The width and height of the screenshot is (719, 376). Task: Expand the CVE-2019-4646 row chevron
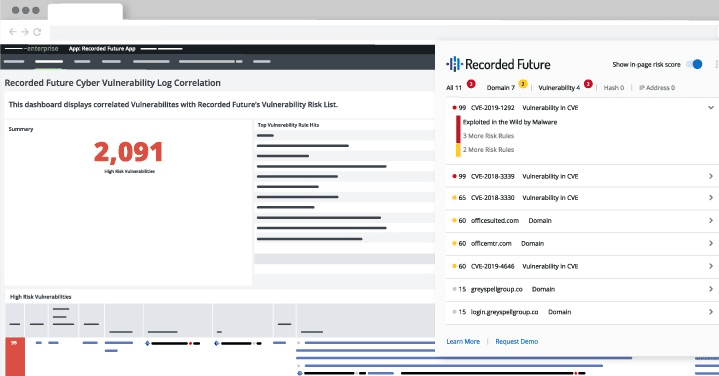[x=711, y=266]
